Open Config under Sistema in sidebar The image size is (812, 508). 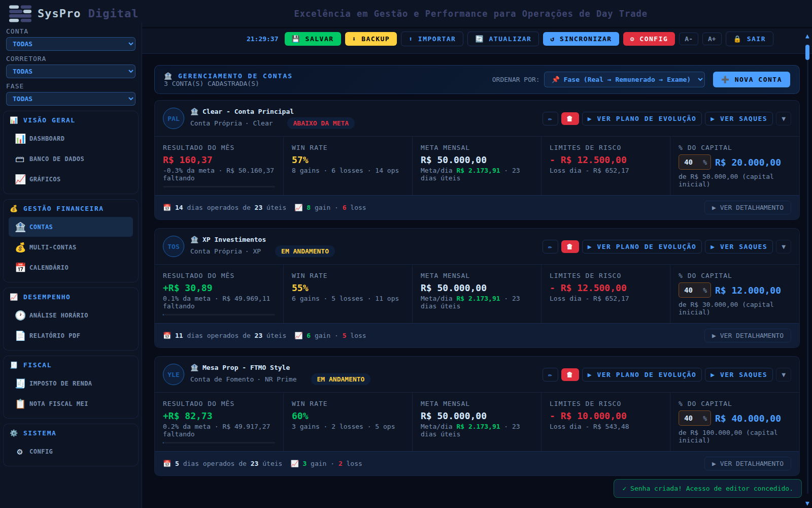71,452
